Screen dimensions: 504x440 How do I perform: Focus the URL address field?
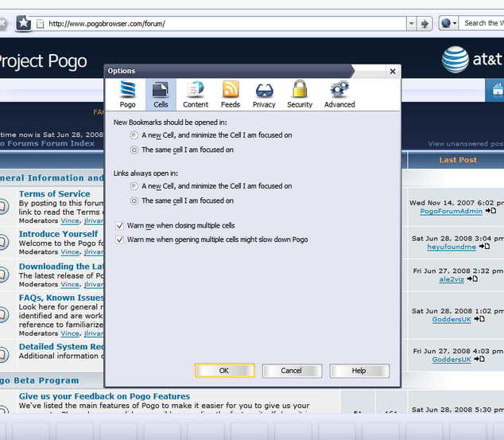click(222, 24)
